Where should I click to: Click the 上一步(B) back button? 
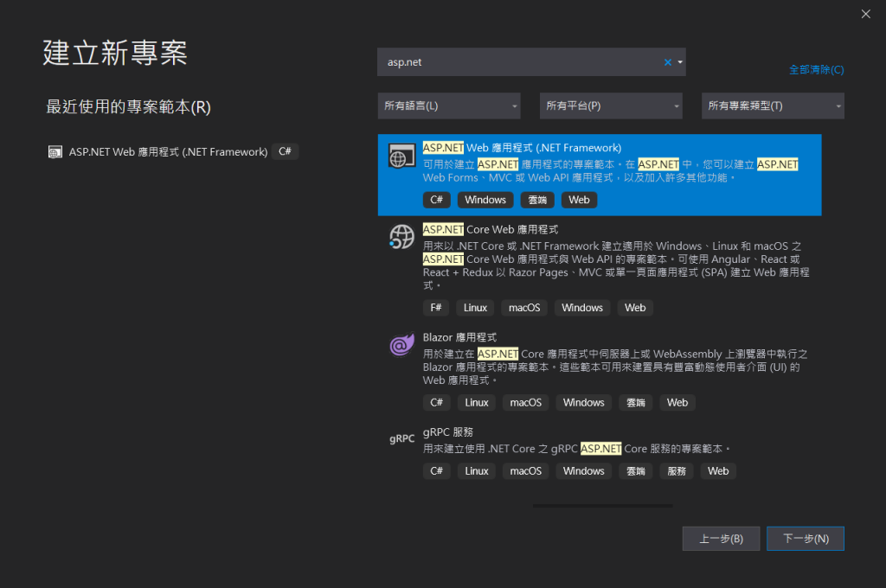pyautogui.click(x=721, y=539)
